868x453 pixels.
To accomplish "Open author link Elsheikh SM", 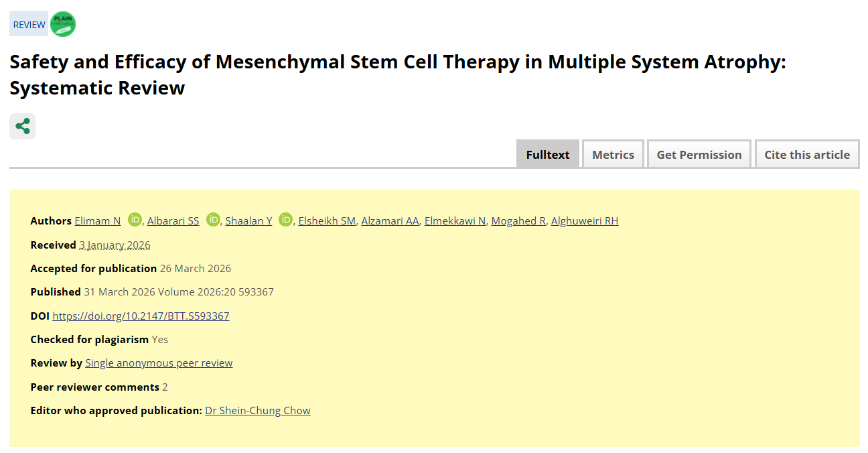I will [x=327, y=221].
